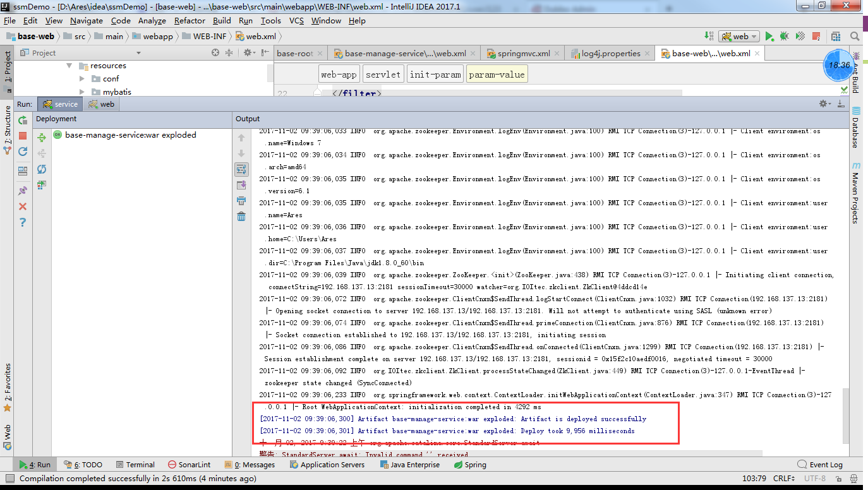Click the Make Project build icon

coord(708,37)
